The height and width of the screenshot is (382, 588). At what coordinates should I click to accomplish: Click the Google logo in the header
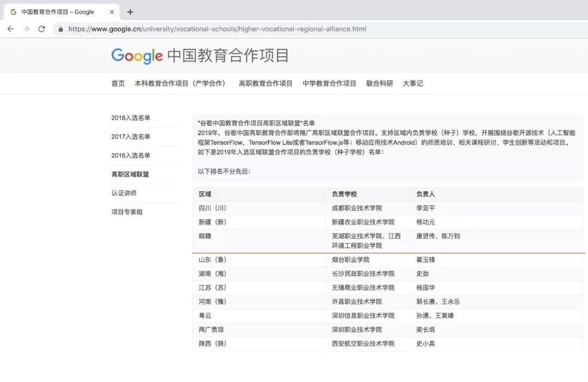(137, 56)
